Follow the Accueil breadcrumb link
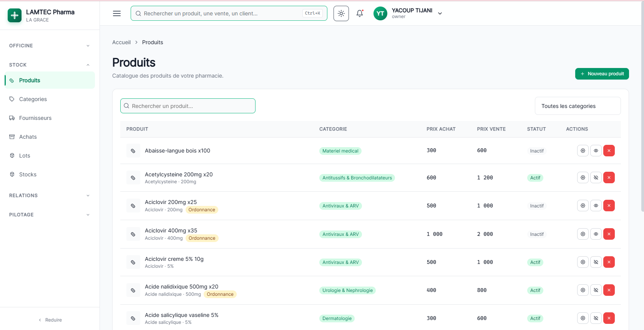 coord(121,42)
